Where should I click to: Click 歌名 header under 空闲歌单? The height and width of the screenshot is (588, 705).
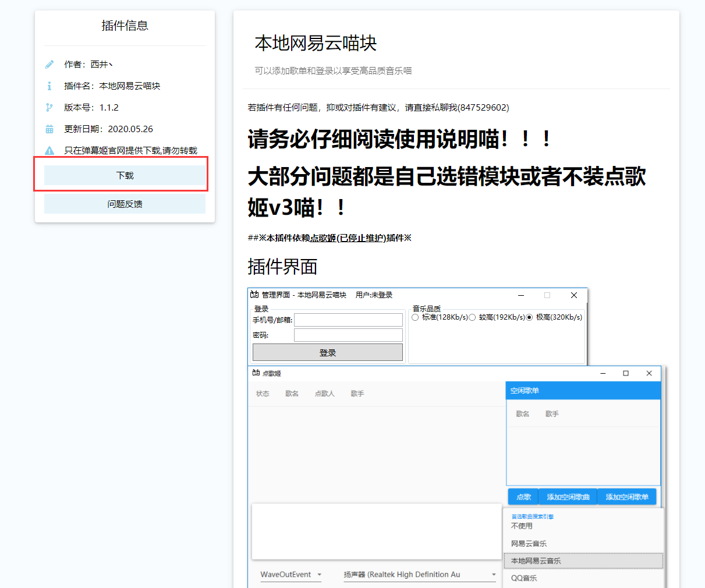point(523,414)
